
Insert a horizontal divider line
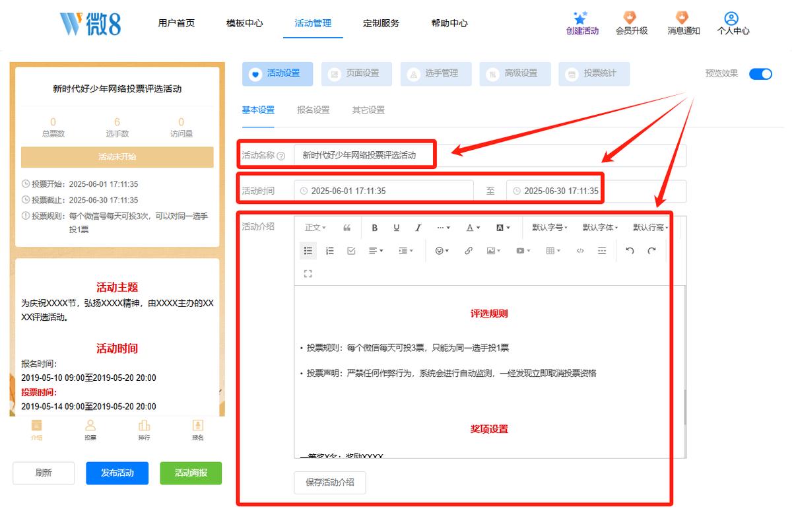(x=602, y=251)
